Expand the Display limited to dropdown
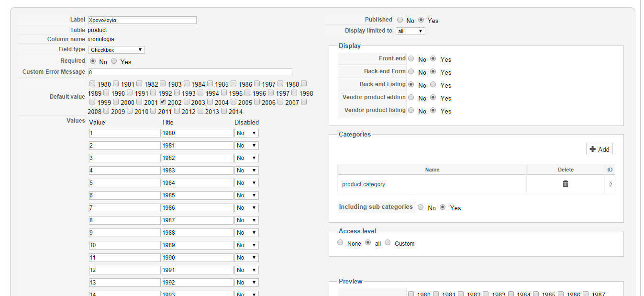Screen dimensions: 644x296 click(x=410, y=31)
